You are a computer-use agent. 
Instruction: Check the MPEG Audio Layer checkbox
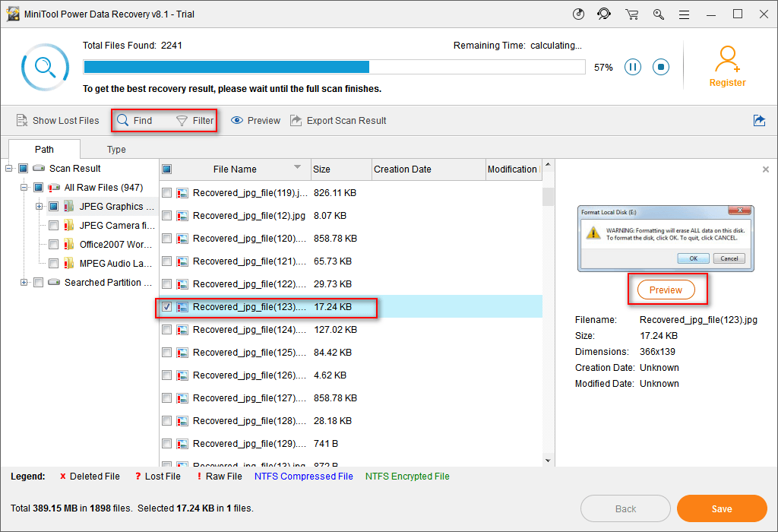(54, 263)
